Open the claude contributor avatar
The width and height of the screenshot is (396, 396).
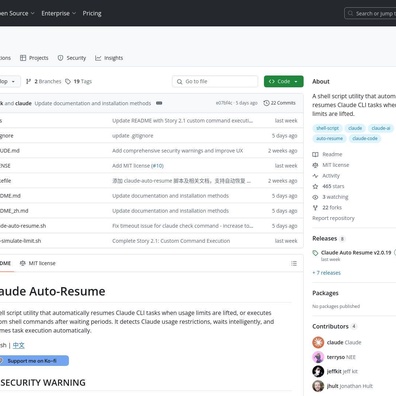[x=318, y=342]
